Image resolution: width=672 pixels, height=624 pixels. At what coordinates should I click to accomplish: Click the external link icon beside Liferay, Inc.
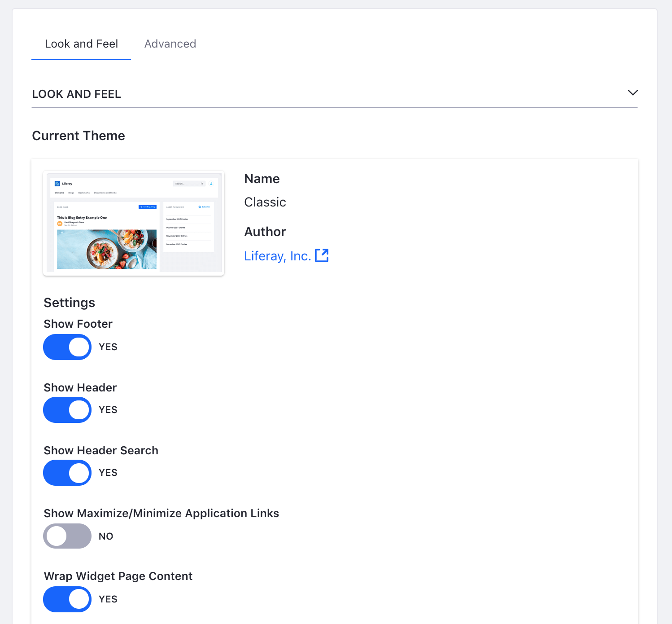pyautogui.click(x=322, y=255)
